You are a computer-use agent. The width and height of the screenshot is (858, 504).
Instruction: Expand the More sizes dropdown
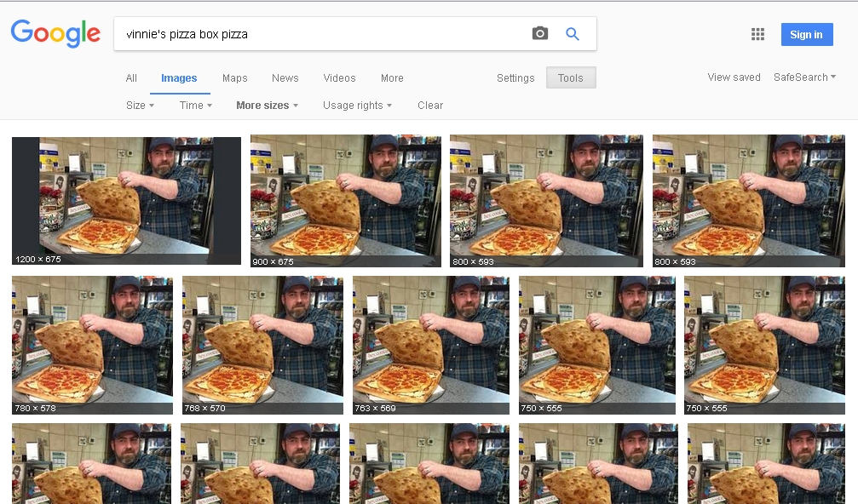click(267, 105)
